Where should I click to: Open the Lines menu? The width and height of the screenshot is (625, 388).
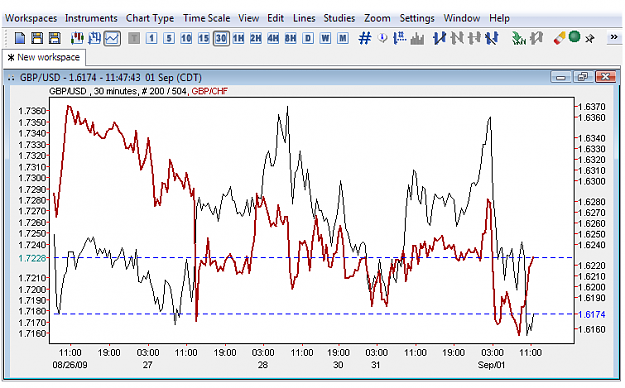tap(304, 18)
